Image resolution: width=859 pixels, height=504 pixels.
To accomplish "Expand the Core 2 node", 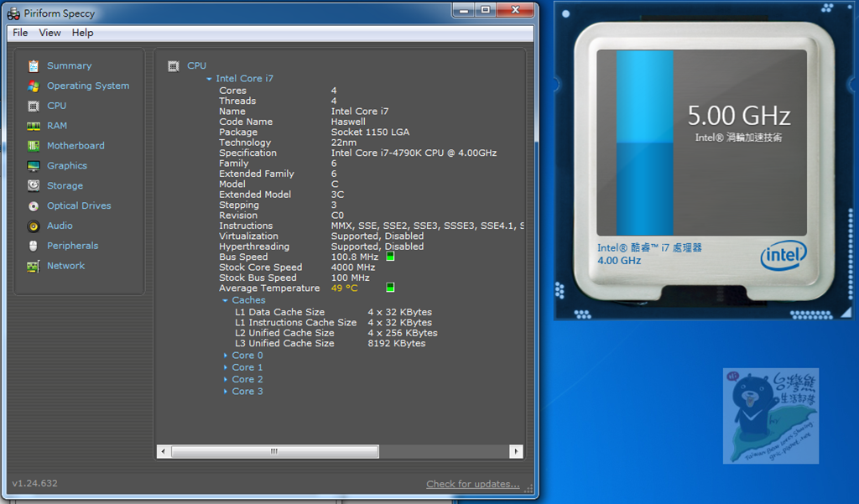I will tap(225, 380).
